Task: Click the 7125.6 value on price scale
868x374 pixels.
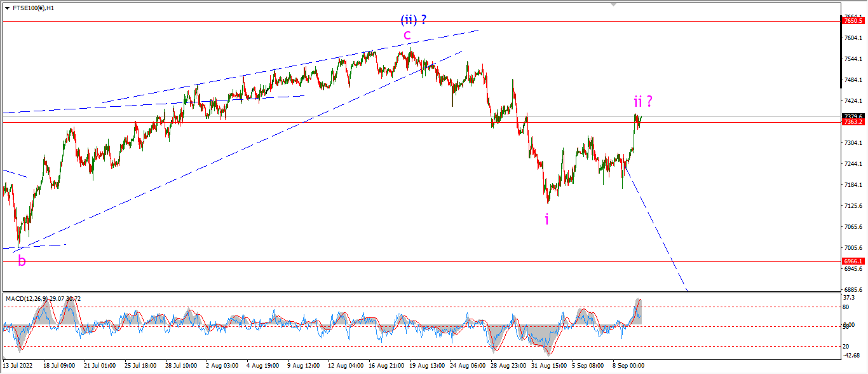Action: pyautogui.click(x=852, y=205)
